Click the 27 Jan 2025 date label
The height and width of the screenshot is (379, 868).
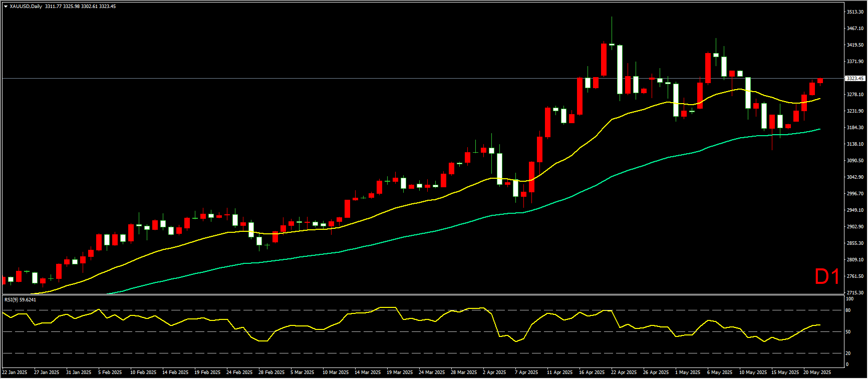pyautogui.click(x=47, y=372)
